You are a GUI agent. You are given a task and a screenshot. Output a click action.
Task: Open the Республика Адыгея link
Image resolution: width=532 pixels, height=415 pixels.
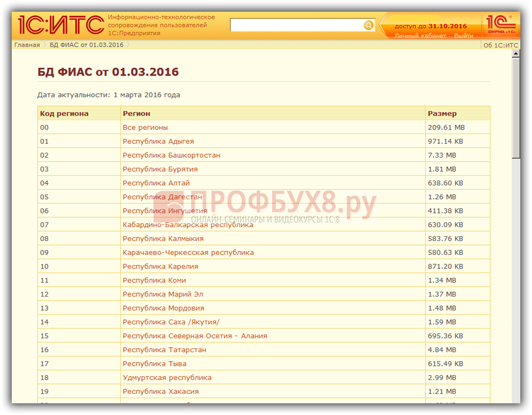[158, 141]
